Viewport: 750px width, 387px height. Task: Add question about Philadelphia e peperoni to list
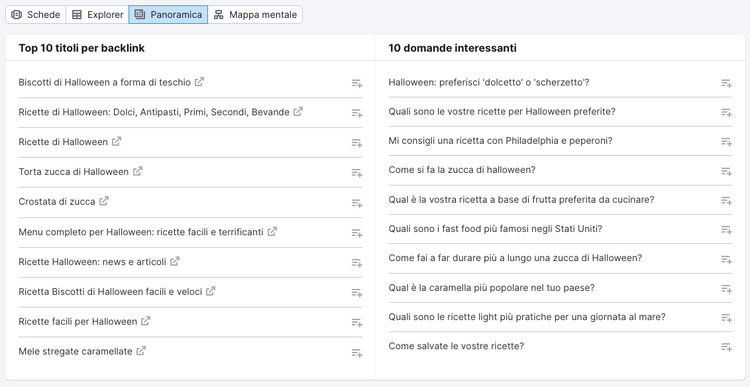pyautogui.click(x=727, y=142)
